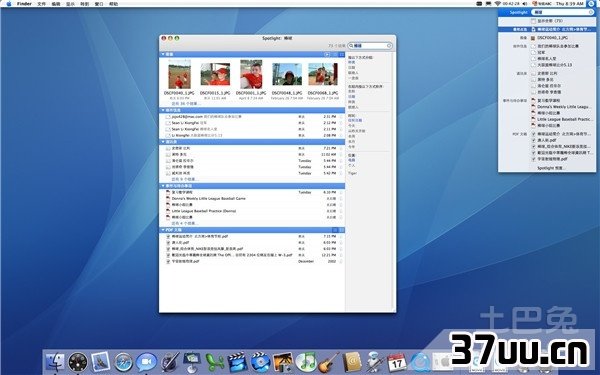Open iDVD disc icon in Dock
Viewport: 600px width, 375px height.
tap(260, 362)
